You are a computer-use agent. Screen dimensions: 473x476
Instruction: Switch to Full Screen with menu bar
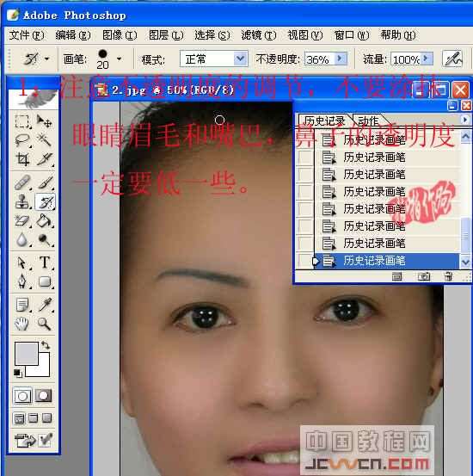pos(33,418)
